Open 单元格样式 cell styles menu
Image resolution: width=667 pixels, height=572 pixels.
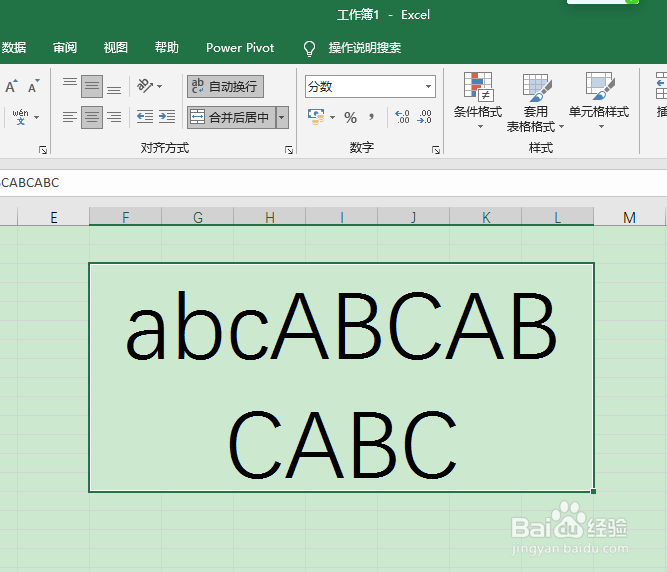pyautogui.click(x=599, y=101)
